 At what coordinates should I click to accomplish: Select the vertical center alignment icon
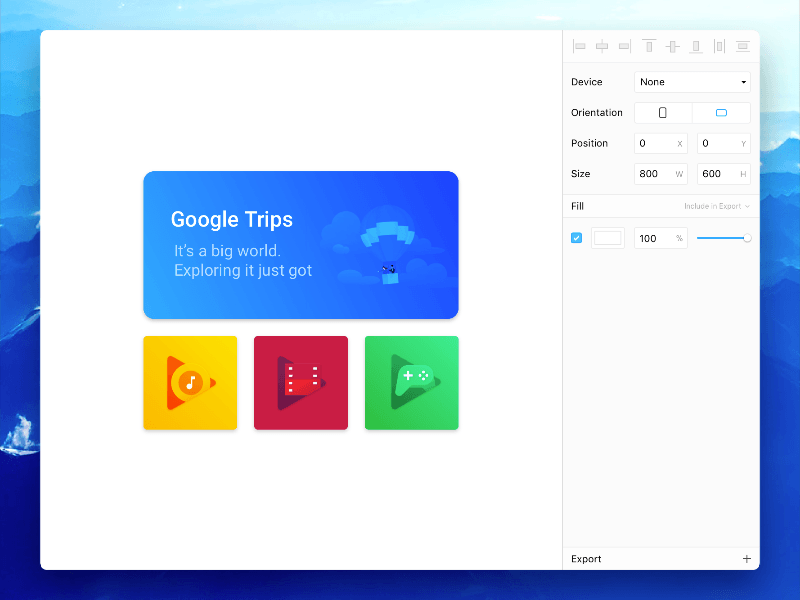(x=672, y=46)
